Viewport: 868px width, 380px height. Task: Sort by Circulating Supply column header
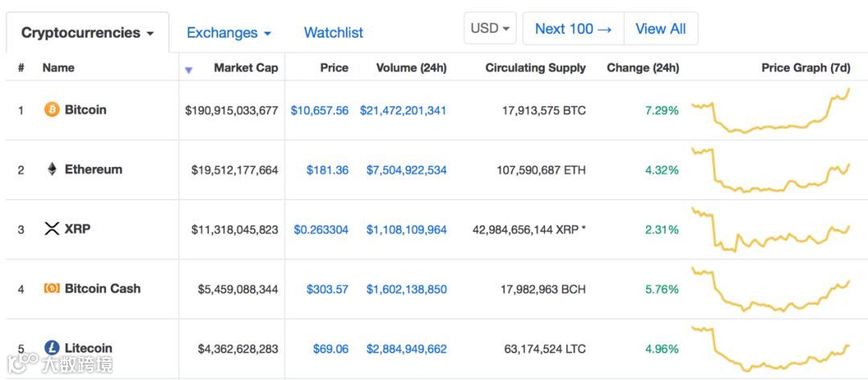point(535,68)
